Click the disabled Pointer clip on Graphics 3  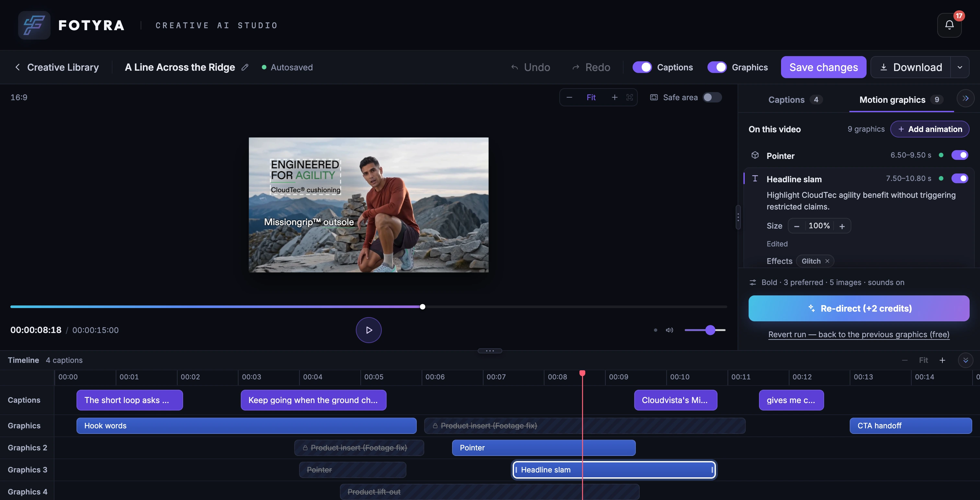click(352, 470)
